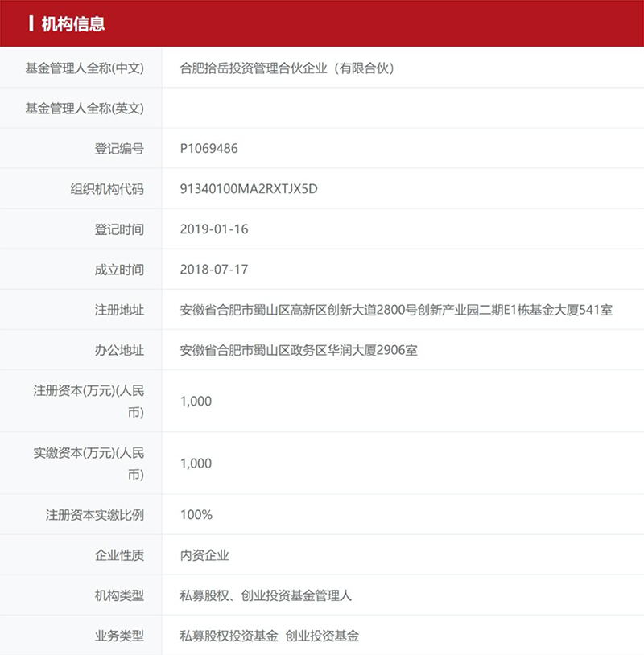Click the 企业性质 label
Viewport: 644px width, 655px height.
coord(119,555)
